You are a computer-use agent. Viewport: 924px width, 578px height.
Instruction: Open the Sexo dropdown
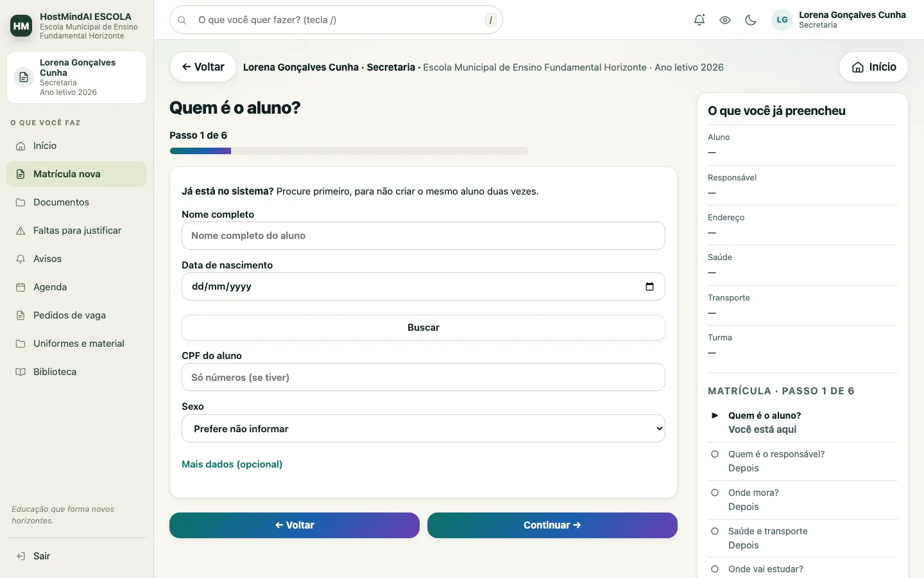(424, 428)
